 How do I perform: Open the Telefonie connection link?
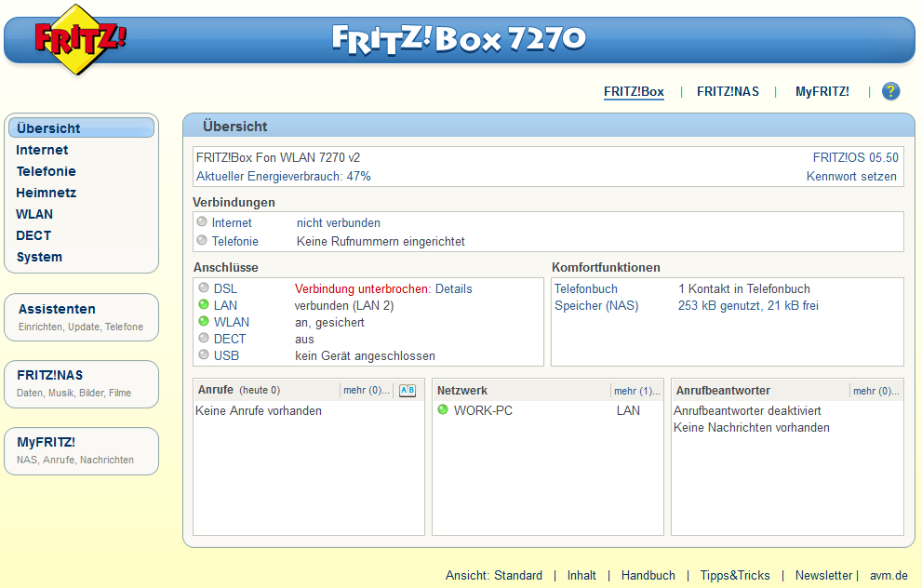coord(235,241)
